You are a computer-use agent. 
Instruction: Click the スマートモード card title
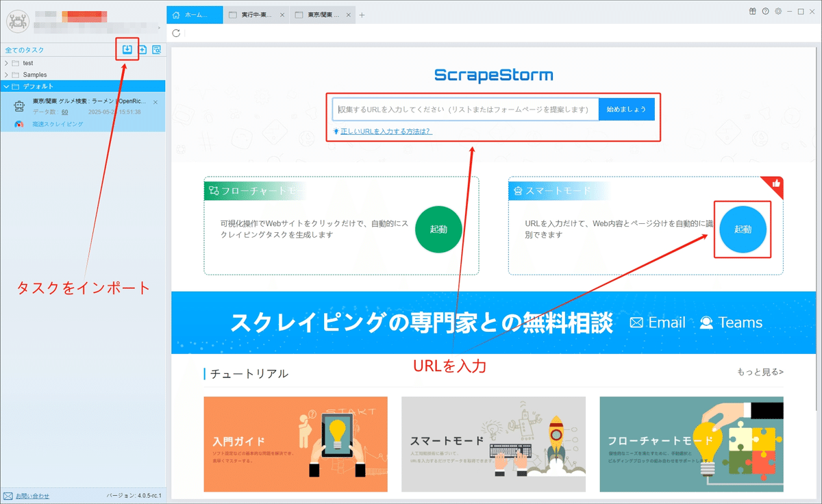tap(558, 191)
